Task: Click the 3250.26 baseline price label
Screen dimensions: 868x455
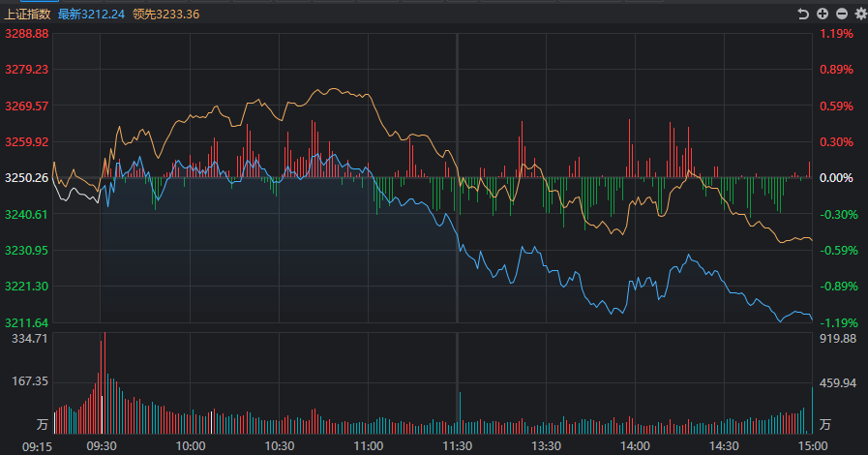Action: [x=26, y=178]
